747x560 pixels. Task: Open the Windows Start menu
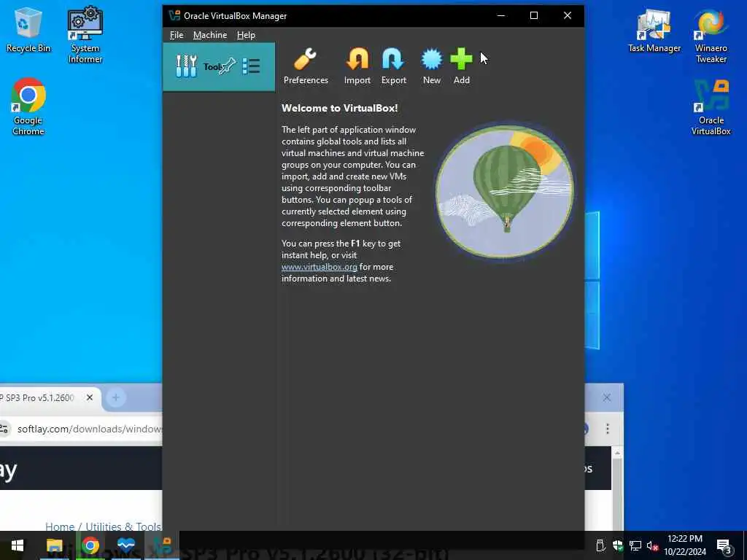18,545
